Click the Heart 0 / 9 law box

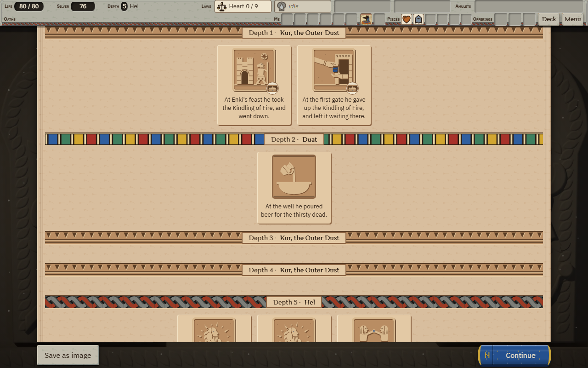click(x=243, y=6)
